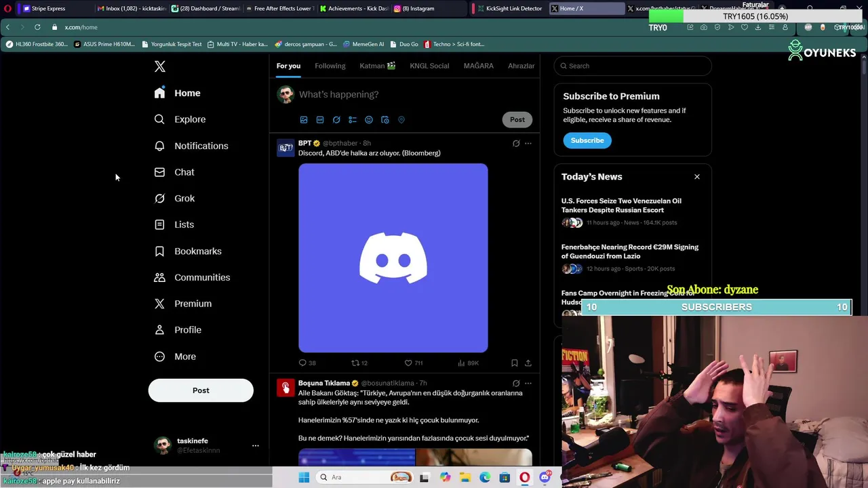Repost the BPT Discord post
This screenshot has height=488, width=868.
[x=359, y=363]
